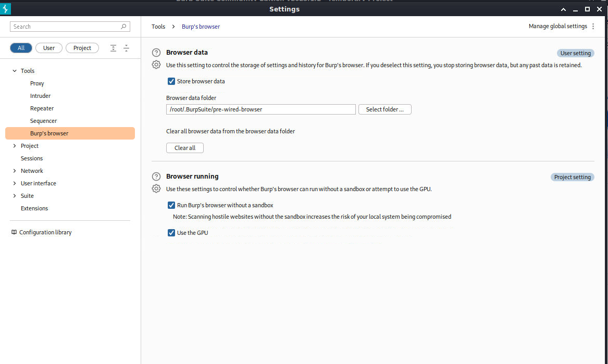The image size is (608, 364).
Task: Expand the Project tree node
Action: (15, 146)
